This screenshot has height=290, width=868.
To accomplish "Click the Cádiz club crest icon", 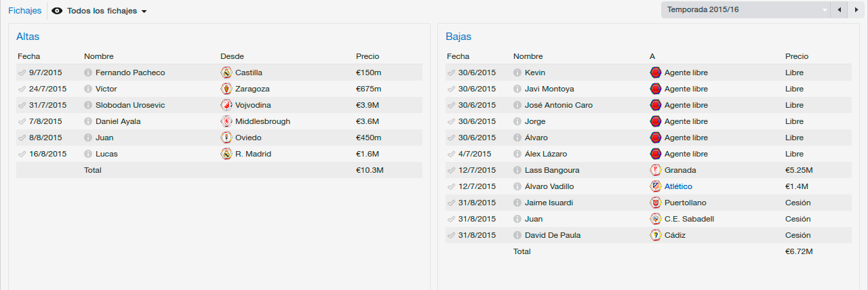I will click(x=656, y=235).
